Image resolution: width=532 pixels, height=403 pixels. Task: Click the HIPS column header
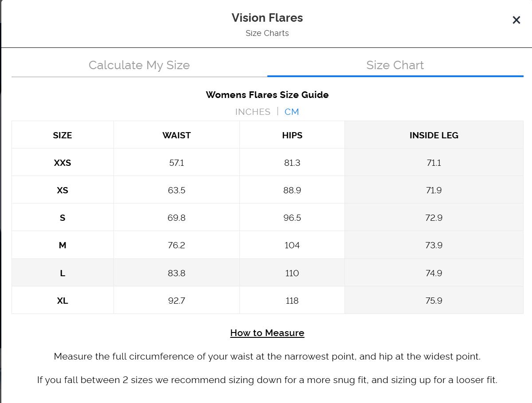[292, 135]
